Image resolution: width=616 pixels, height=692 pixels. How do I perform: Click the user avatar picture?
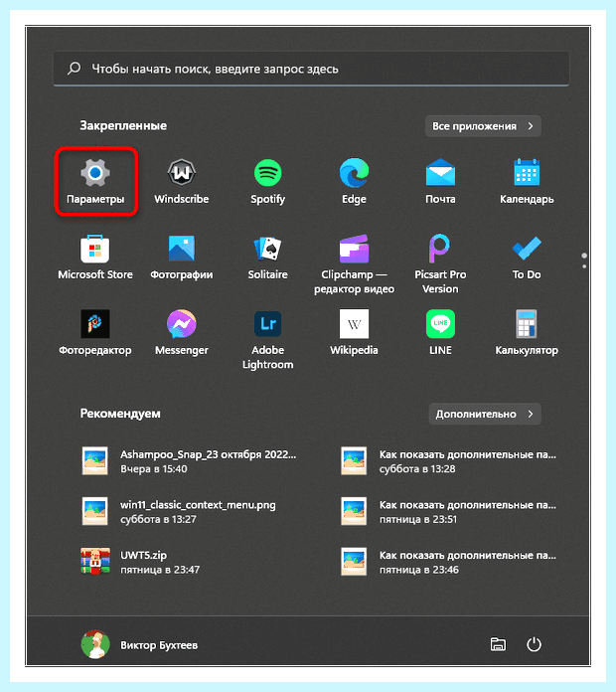pyautogui.click(x=95, y=644)
